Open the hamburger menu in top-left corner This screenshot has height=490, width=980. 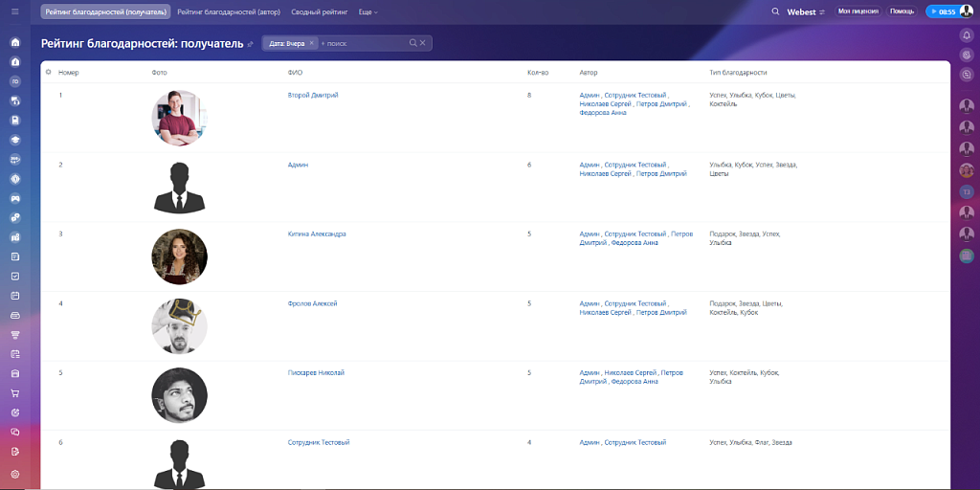point(14,11)
